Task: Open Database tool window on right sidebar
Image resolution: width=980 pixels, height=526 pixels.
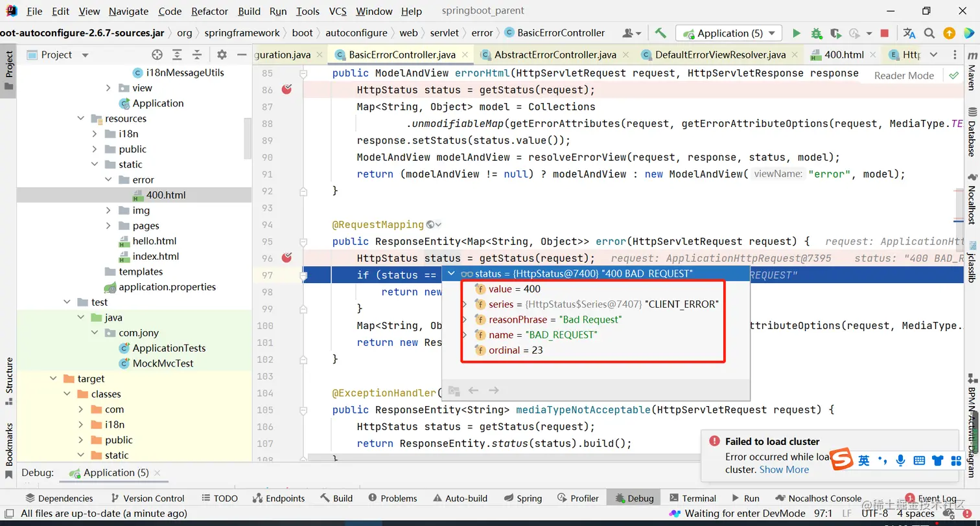Action: [972, 131]
